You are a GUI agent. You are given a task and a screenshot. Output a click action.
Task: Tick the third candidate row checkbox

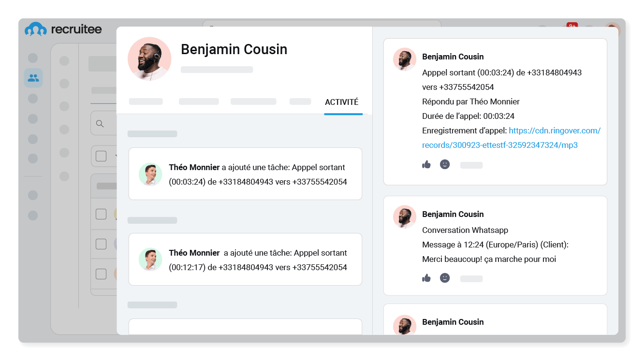coord(101,274)
